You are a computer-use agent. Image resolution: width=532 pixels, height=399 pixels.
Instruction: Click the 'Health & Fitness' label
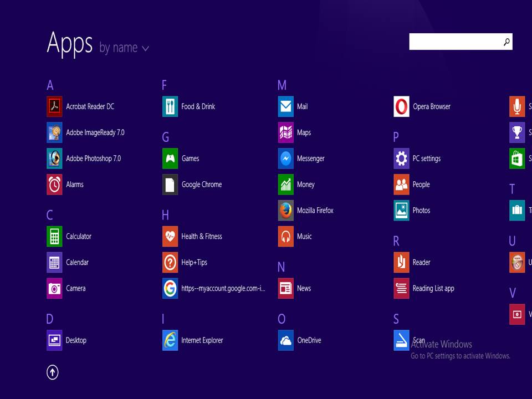click(202, 237)
